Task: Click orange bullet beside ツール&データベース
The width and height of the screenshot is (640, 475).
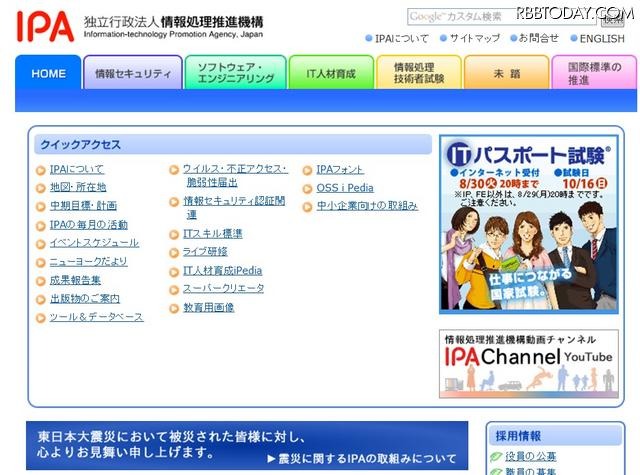Action: pos(40,318)
